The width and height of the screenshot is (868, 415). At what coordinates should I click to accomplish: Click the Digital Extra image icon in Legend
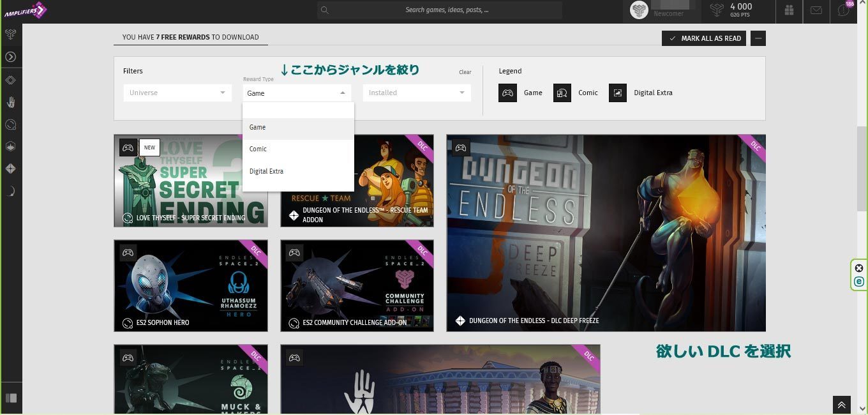618,93
